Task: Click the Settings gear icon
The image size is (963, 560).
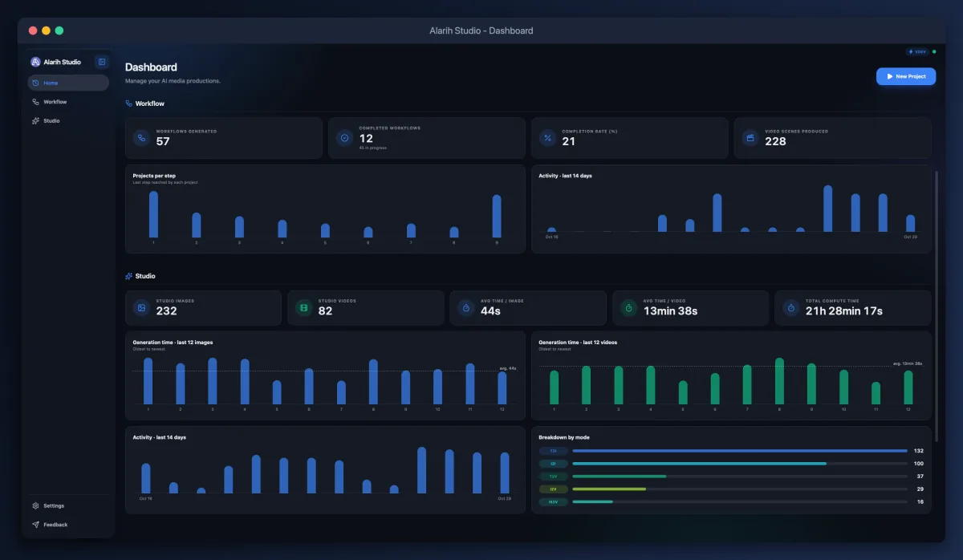Action: pos(35,505)
